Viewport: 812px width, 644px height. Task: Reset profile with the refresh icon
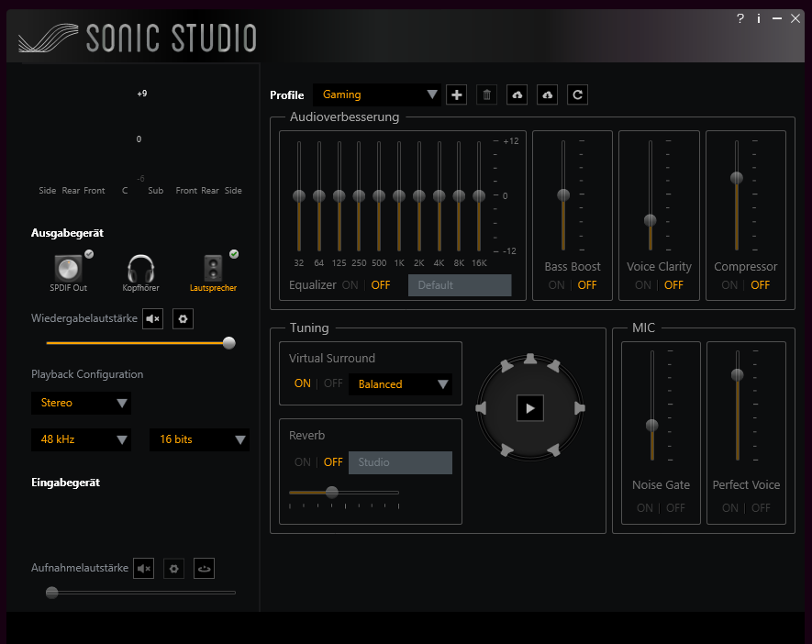click(x=577, y=94)
